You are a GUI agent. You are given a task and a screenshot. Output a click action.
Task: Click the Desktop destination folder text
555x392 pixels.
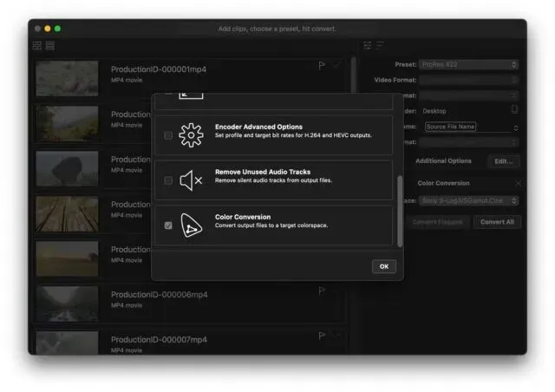coord(434,111)
